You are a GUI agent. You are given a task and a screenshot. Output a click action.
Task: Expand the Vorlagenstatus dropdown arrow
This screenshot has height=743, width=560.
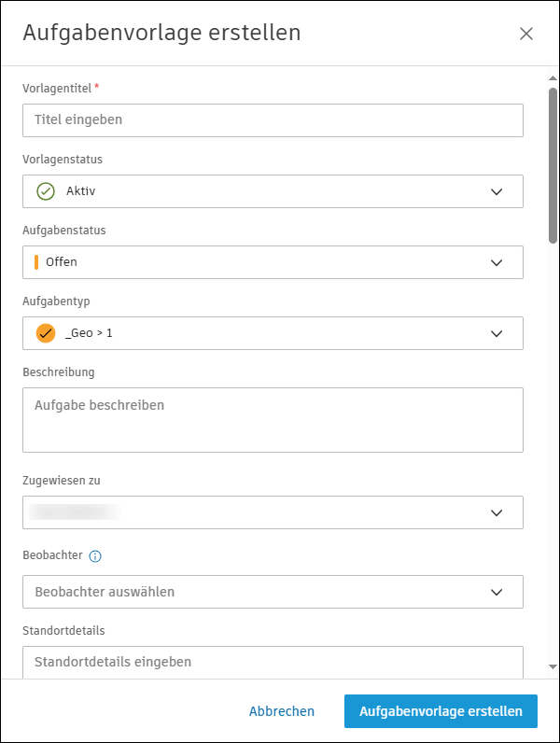click(497, 191)
